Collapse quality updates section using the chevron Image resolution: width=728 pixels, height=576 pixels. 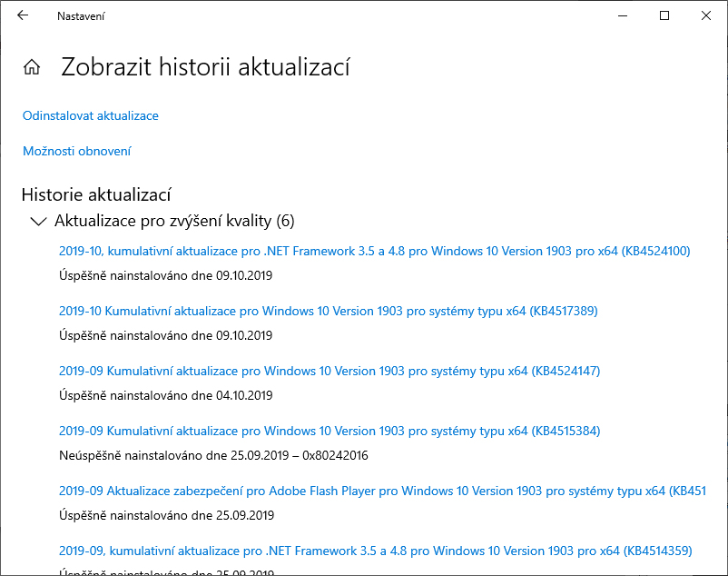(38, 221)
